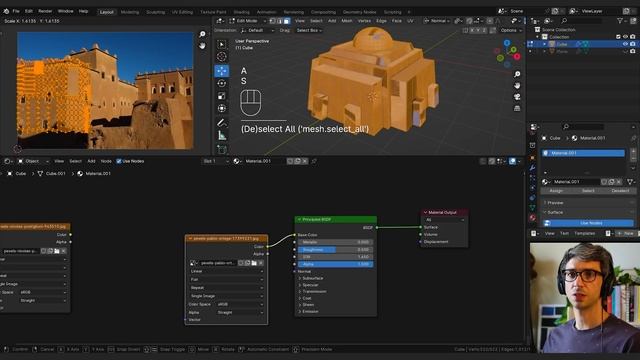Image resolution: width=640 pixels, height=360 pixels.
Task: Toggle Collection exclude checkbox in outliner
Action: click(x=618, y=37)
